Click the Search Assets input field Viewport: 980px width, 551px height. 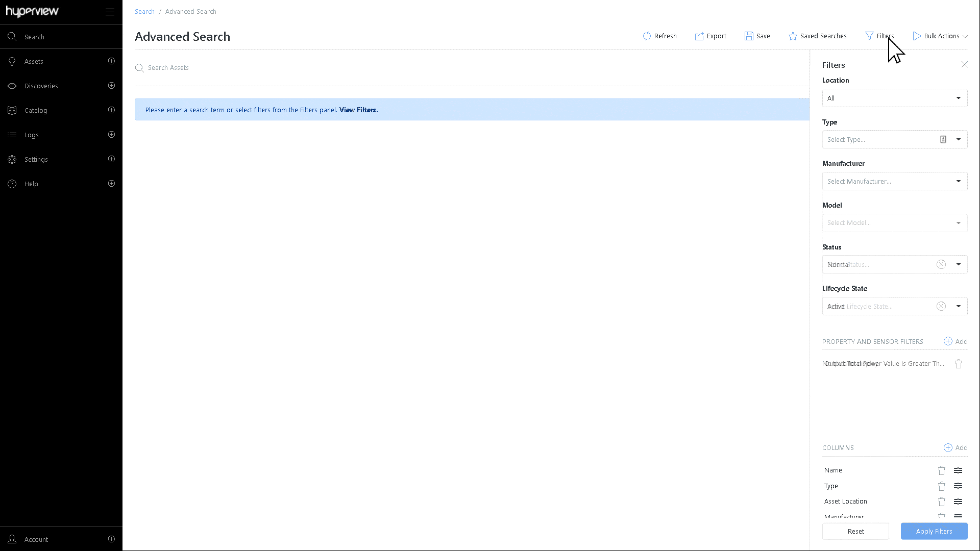(x=204, y=67)
